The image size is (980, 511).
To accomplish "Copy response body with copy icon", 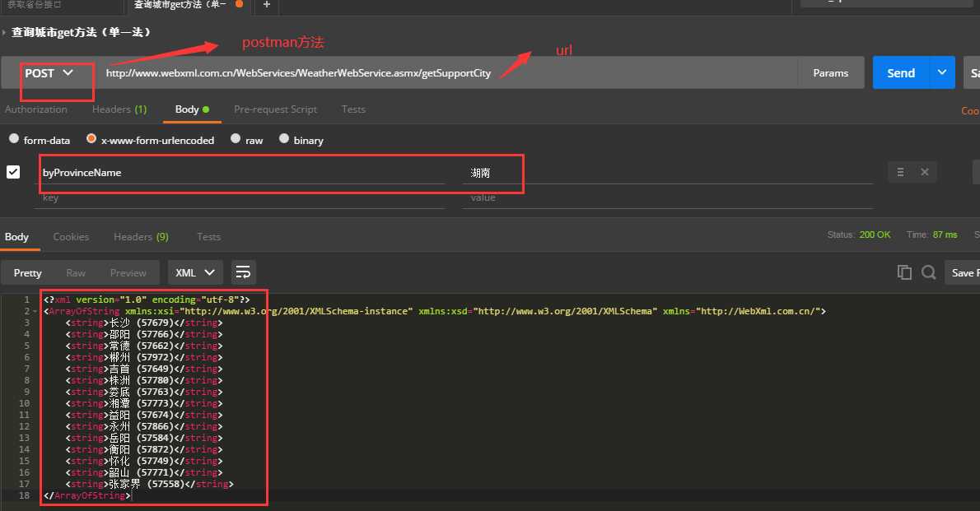I will (x=904, y=272).
